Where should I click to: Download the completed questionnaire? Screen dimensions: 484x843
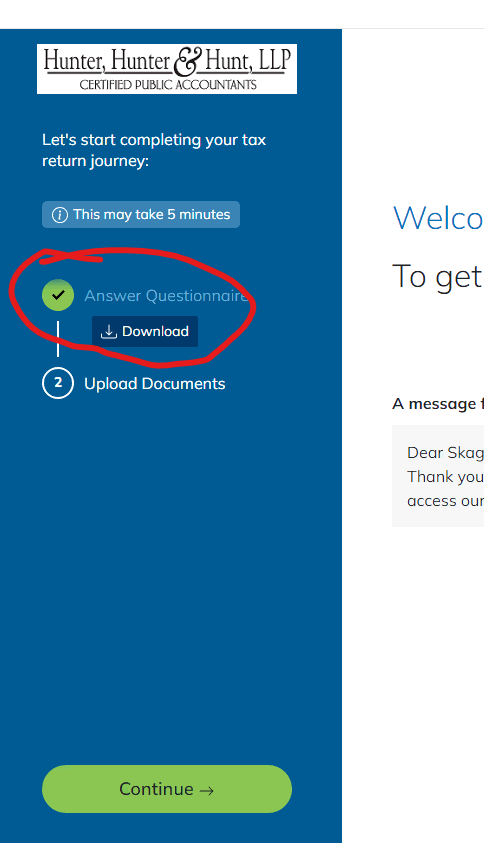(145, 331)
